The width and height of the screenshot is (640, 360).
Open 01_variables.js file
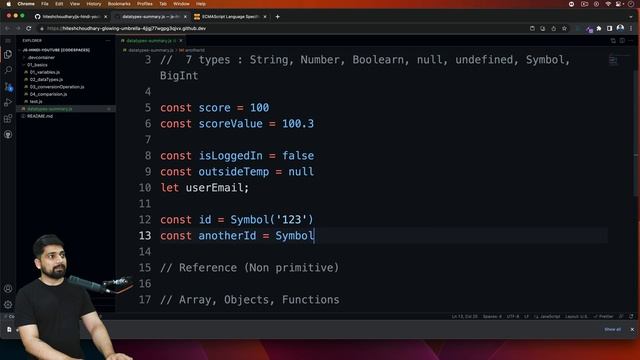44,72
